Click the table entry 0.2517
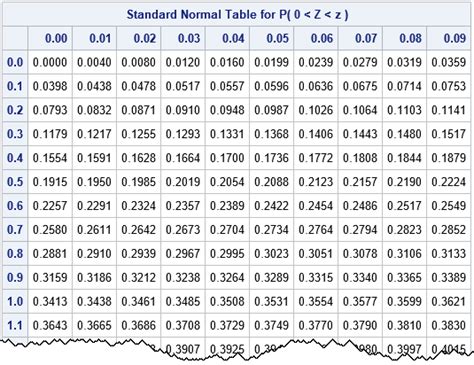 point(405,206)
